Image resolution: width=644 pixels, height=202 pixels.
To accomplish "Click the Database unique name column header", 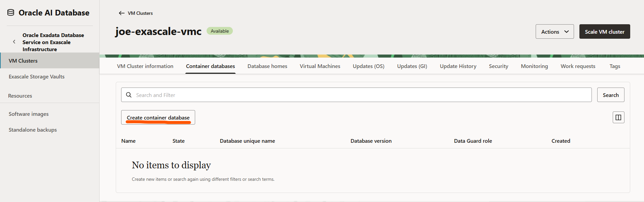I will pyautogui.click(x=247, y=141).
